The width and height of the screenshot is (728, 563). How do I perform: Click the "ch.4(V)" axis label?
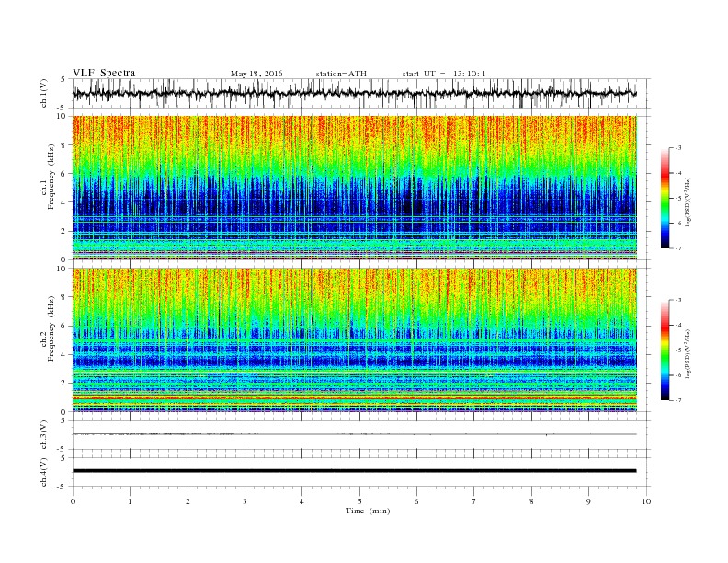44,472
